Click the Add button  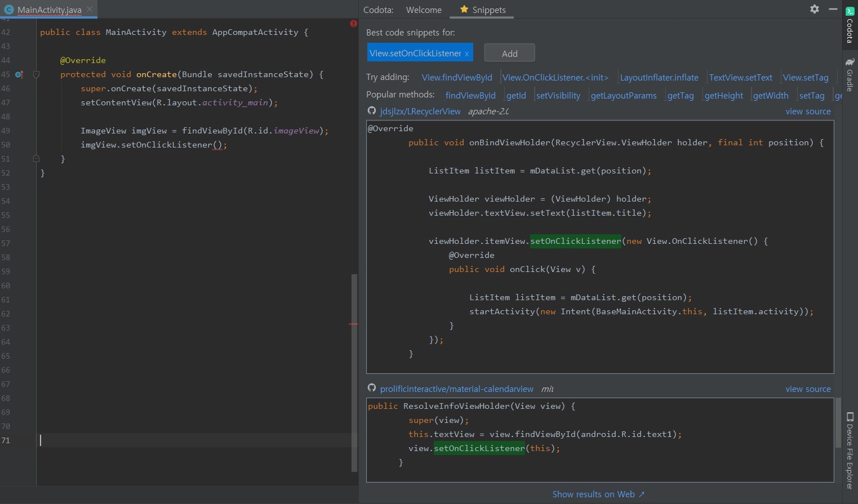pos(509,53)
